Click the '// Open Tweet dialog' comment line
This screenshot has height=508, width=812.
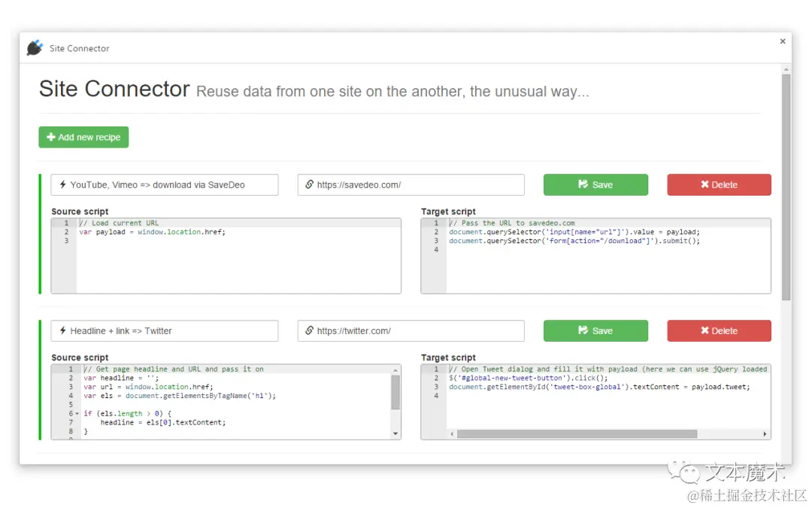[x=608, y=369]
